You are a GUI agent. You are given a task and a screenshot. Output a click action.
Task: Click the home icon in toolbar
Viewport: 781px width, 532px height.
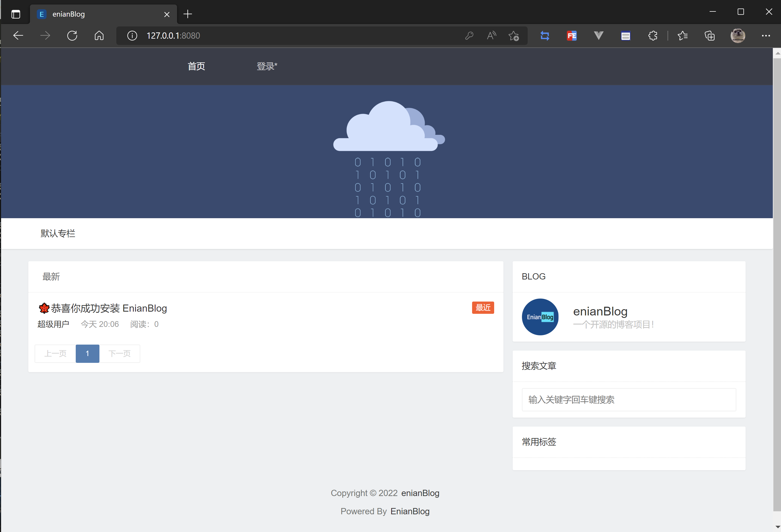click(99, 36)
